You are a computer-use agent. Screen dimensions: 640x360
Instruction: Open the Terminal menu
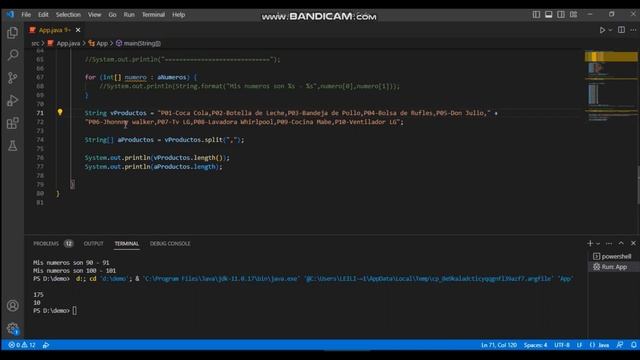coord(153,15)
